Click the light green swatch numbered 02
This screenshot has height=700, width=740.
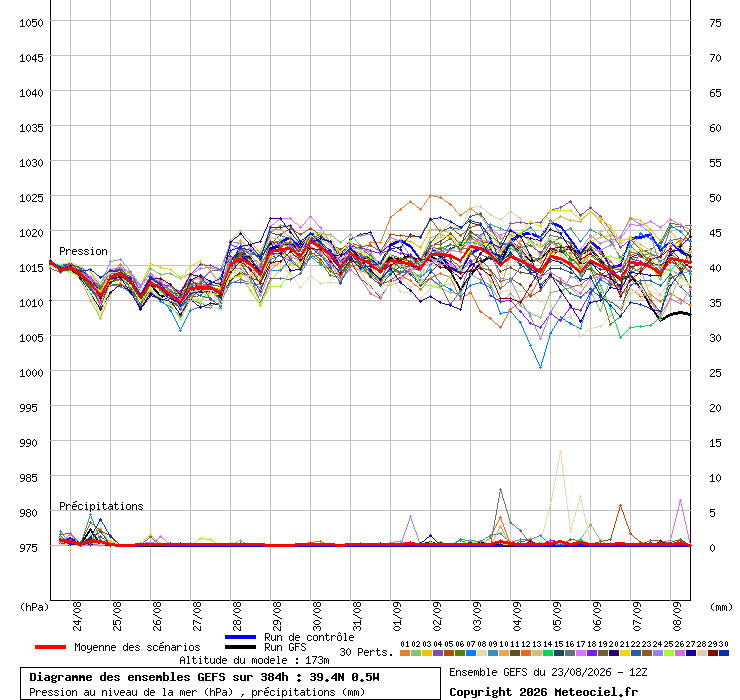pyautogui.click(x=416, y=653)
